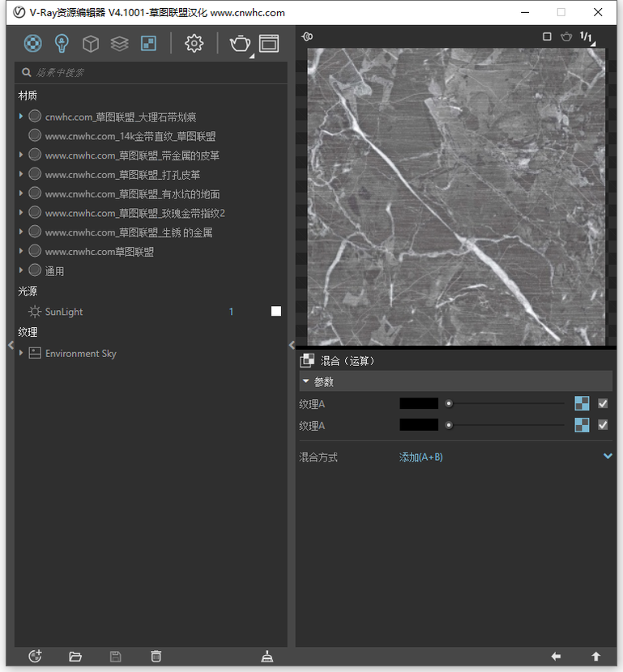Collapse left panel with far-left arrow
Screen dimensions: 623x672
pyautogui.click(x=11, y=345)
